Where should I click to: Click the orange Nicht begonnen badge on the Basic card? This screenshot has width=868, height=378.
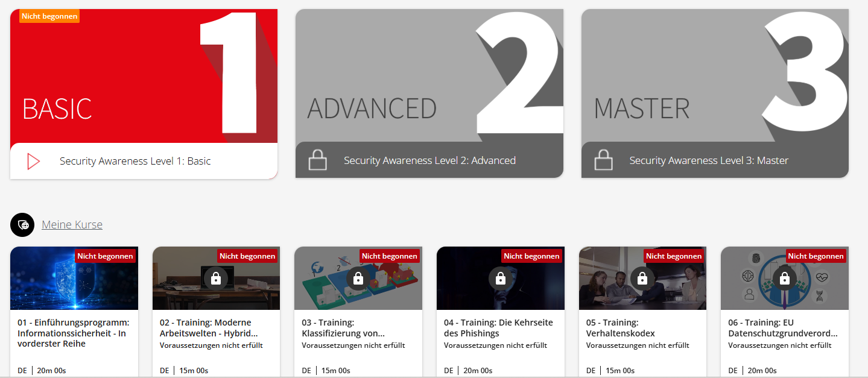(x=49, y=16)
